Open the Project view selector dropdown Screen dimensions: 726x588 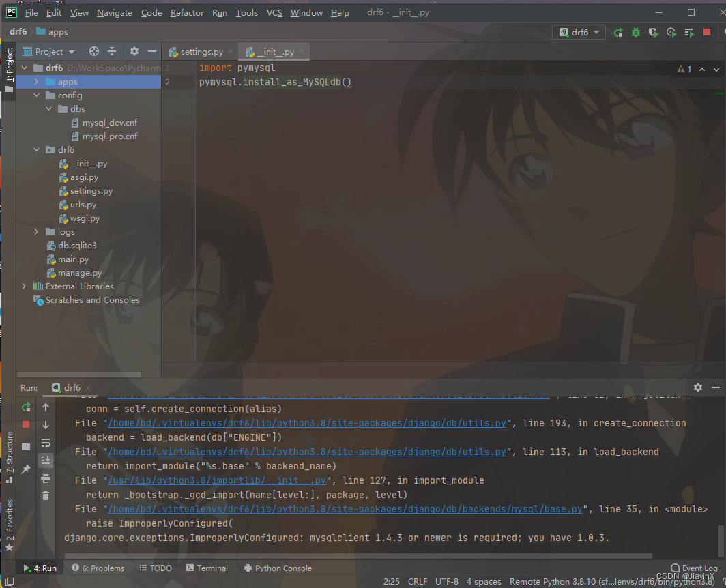click(x=48, y=51)
